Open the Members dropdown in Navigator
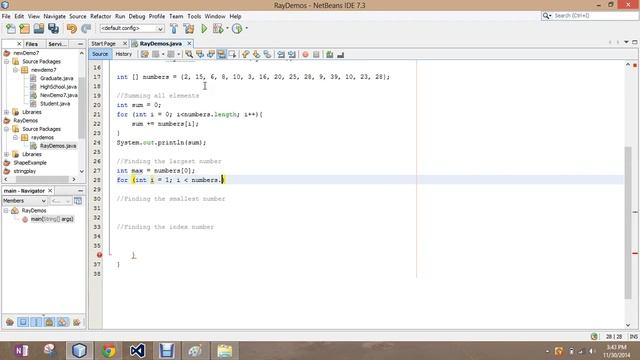Screen dimensions: 640x360 coord(24,201)
